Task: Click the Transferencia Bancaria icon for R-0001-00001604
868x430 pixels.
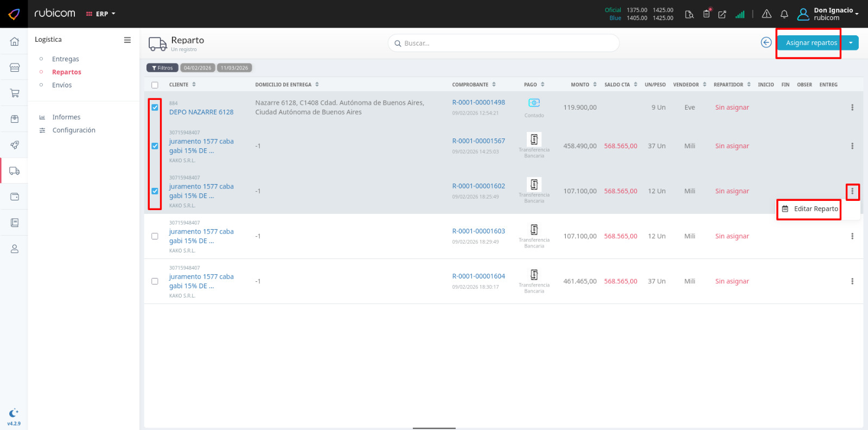Action: 534,275
